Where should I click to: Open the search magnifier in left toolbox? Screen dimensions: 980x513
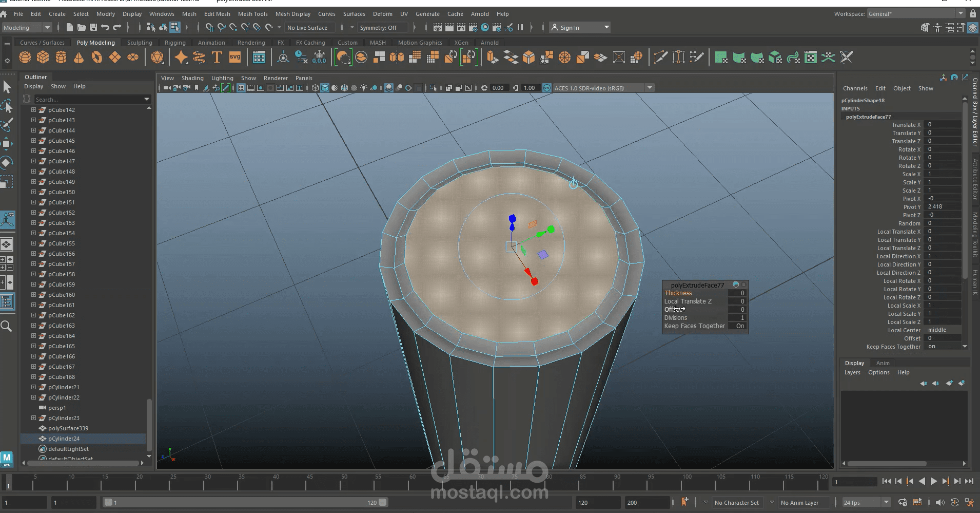[7, 326]
